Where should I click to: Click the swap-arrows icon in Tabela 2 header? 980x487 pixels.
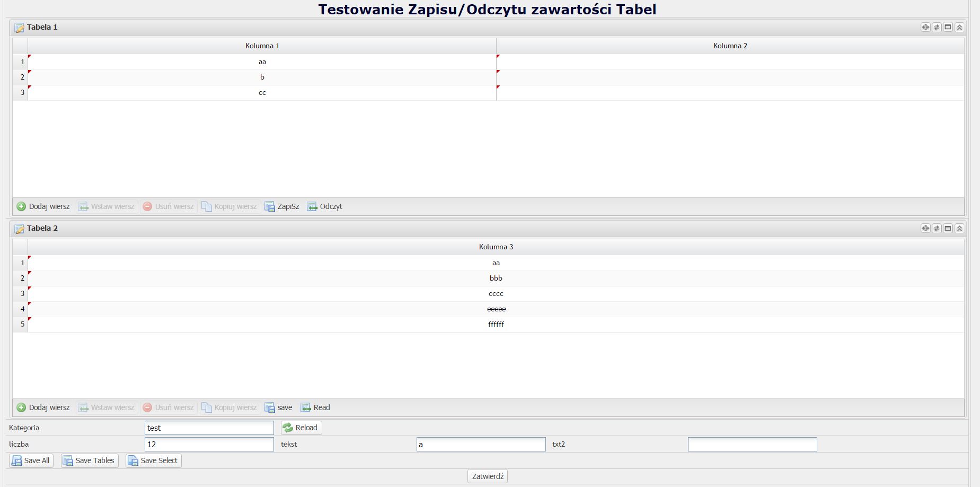click(937, 228)
